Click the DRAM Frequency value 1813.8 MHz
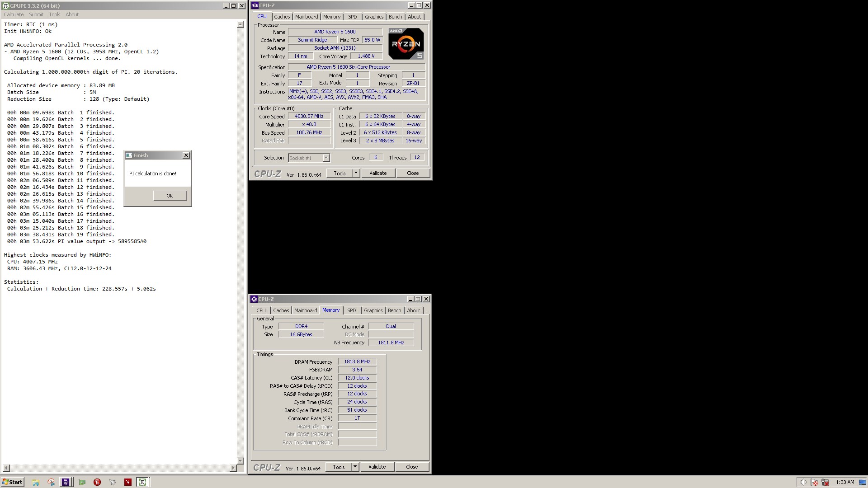868x488 pixels. [x=357, y=361]
